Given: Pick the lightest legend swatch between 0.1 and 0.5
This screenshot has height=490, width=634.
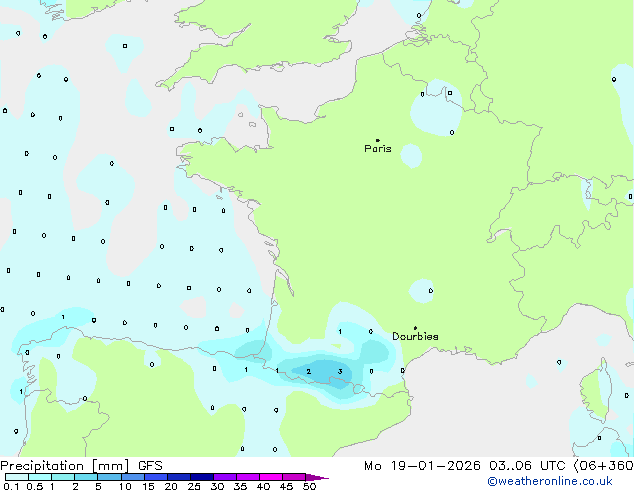Looking at the screenshot, I should [x=17, y=477].
